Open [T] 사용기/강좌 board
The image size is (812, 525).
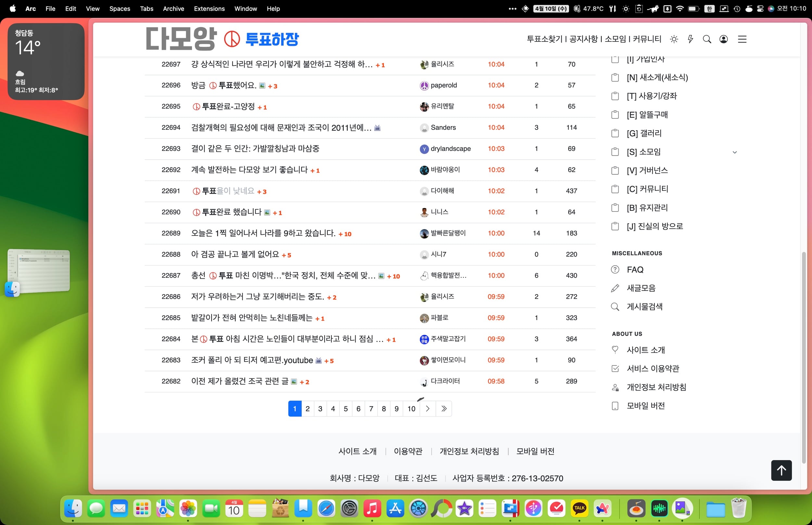[652, 96]
